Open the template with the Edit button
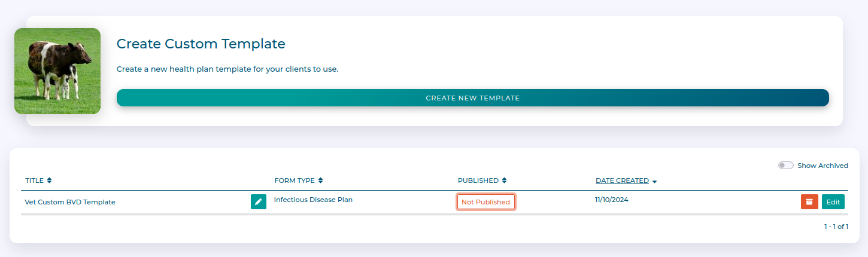This screenshot has width=868, height=257. 833,202
